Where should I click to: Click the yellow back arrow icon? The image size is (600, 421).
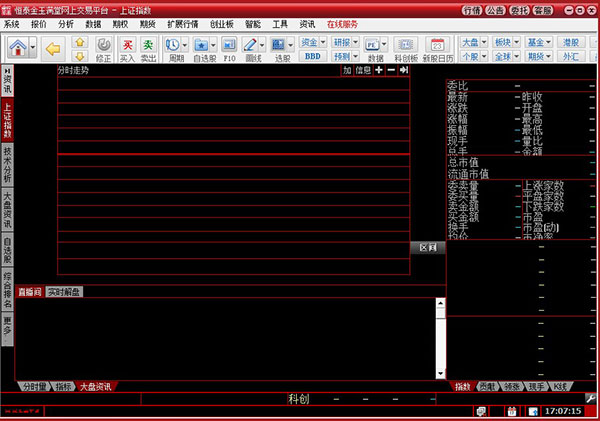click(53, 46)
